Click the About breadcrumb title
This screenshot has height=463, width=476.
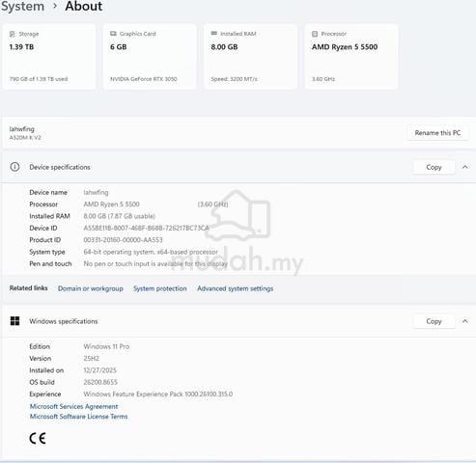click(84, 7)
